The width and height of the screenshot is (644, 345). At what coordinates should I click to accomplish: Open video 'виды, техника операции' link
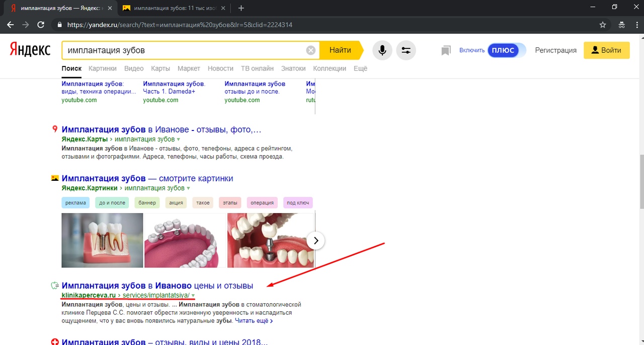coord(99,88)
